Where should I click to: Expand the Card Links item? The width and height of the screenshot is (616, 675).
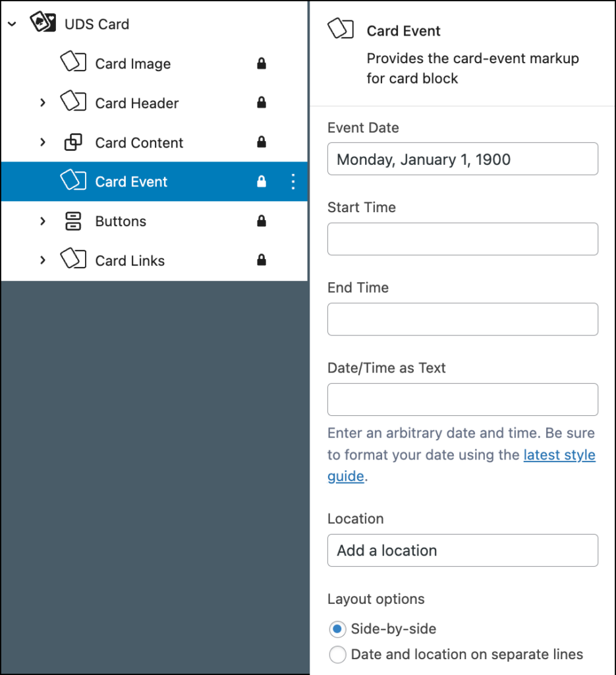click(x=43, y=260)
